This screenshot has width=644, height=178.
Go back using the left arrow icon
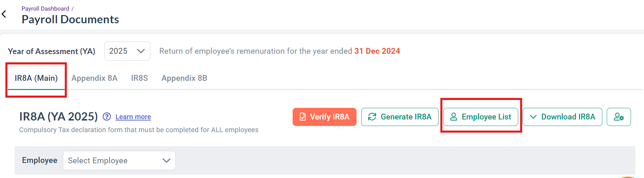4,14
